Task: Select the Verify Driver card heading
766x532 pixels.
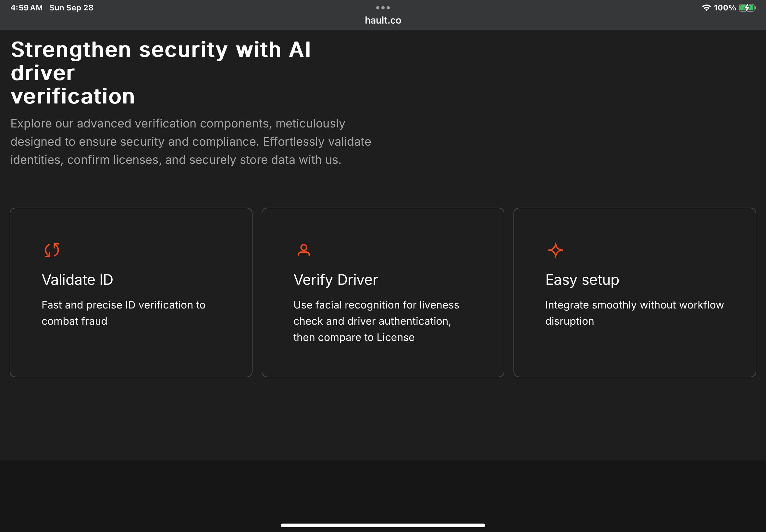Action: 336,280
